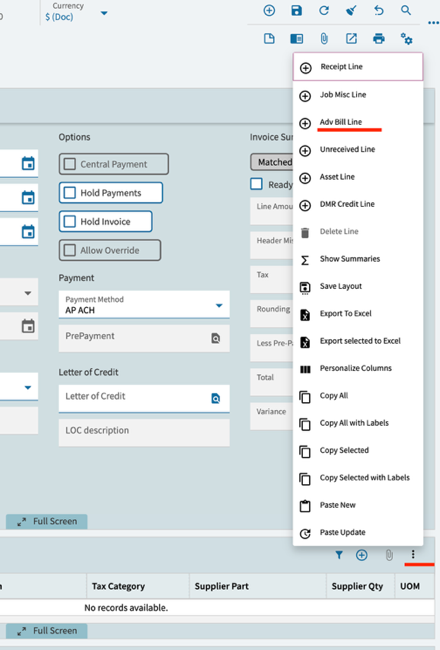The width and height of the screenshot is (440, 650).
Task: Open Letter of Credit search lookup icon
Action: click(216, 399)
